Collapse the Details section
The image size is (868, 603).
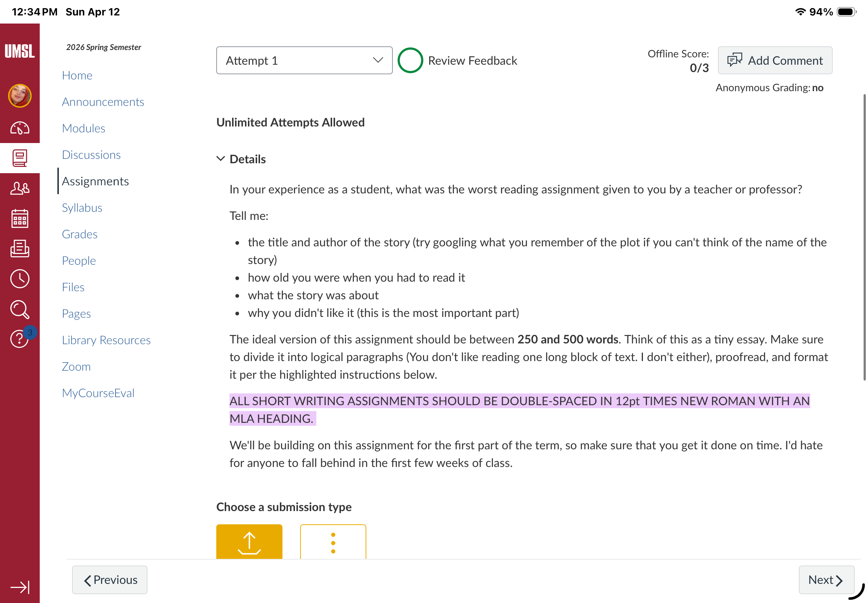[x=242, y=159]
